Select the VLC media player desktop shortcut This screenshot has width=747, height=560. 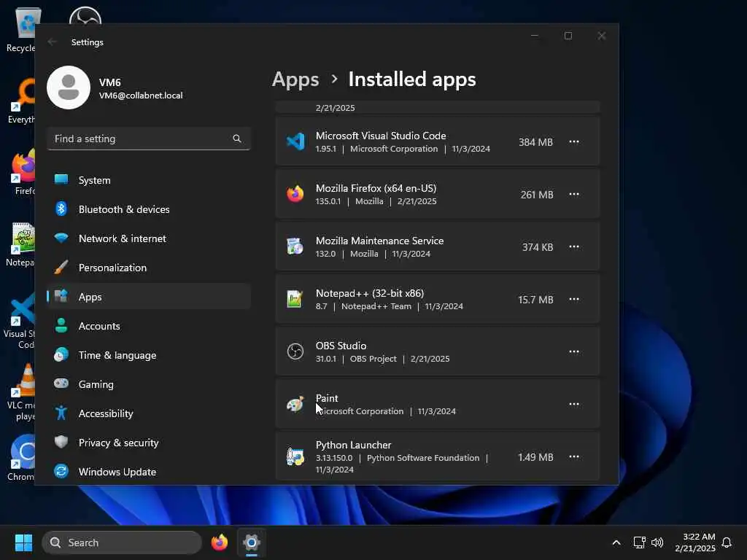tap(20, 392)
